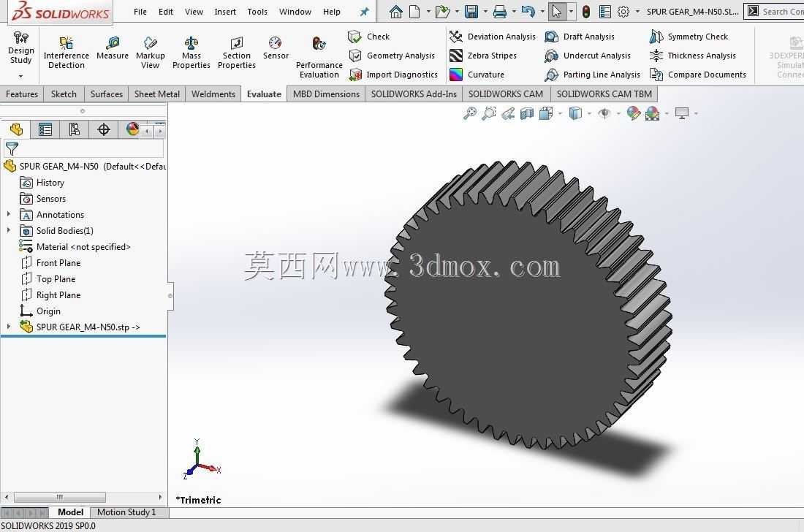Click the feature tree filter field
Image resolution: width=804 pixels, height=532 pixels.
coord(84,149)
